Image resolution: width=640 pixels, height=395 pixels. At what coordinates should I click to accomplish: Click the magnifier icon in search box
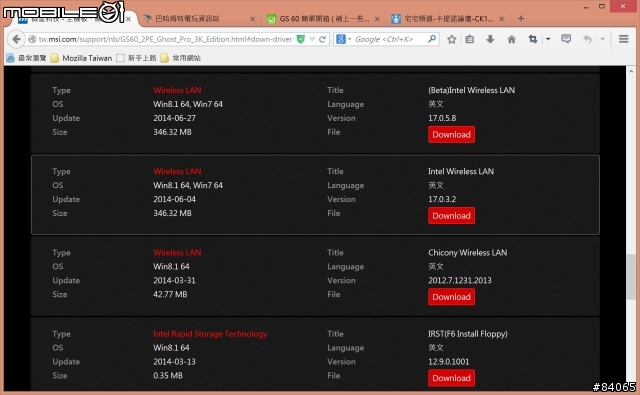pos(432,39)
